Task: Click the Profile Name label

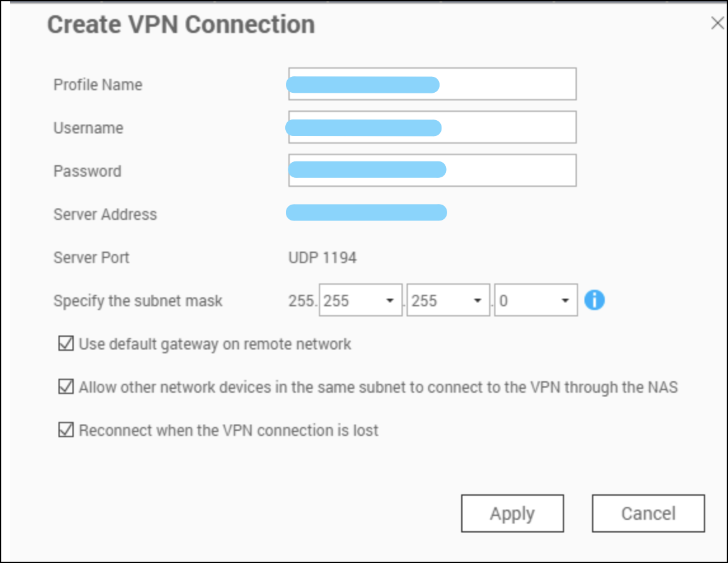Action: click(98, 85)
